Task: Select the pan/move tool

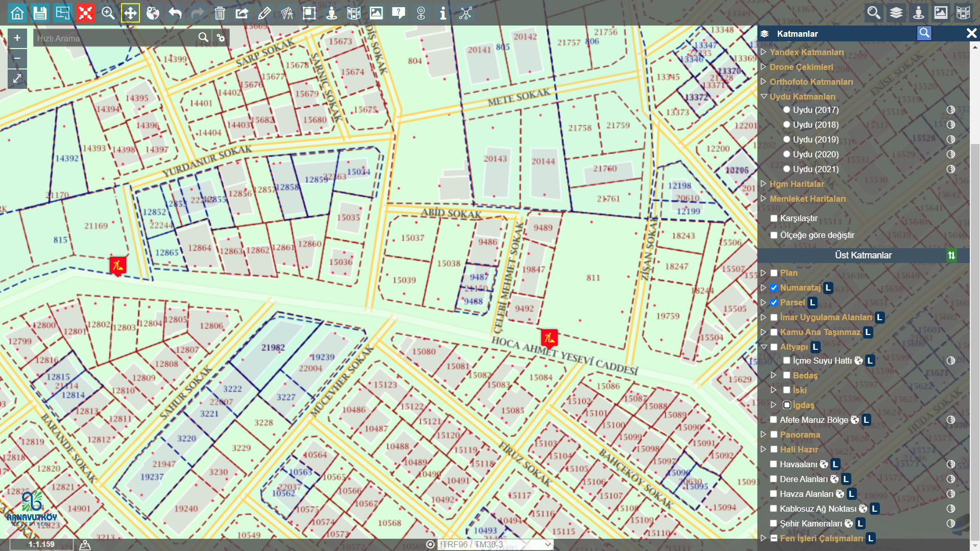Action: (130, 13)
